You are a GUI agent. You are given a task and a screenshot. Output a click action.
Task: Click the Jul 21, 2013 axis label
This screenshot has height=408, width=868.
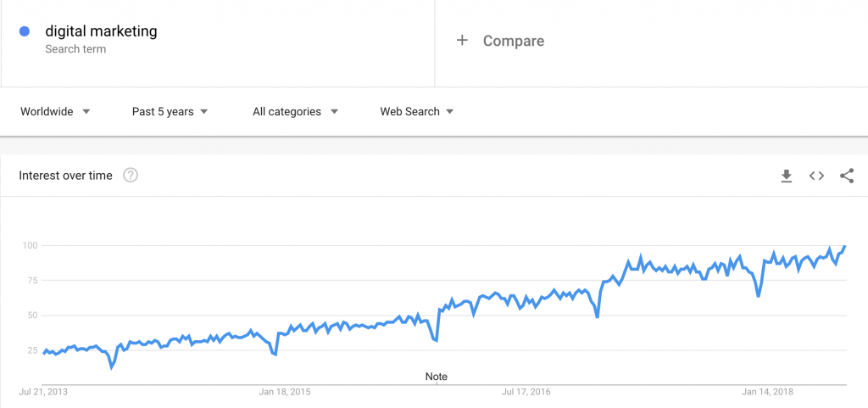pyautogui.click(x=43, y=392)
